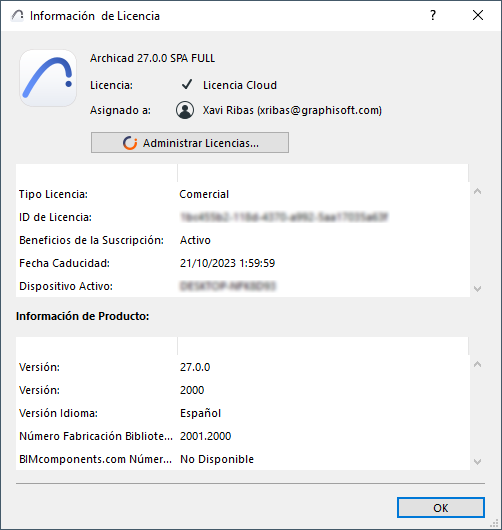
Task: Select the 'ID de Licencia:' label
Action: (x=55, y=217)
